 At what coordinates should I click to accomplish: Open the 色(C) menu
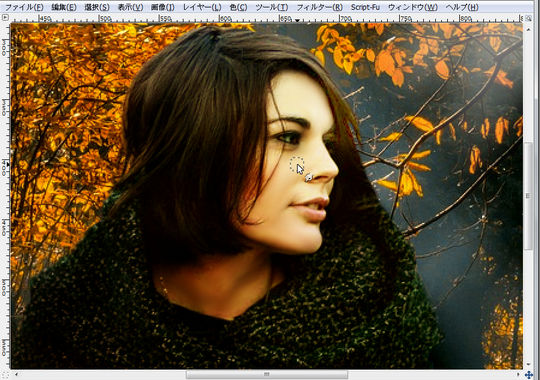pos(238,7)
